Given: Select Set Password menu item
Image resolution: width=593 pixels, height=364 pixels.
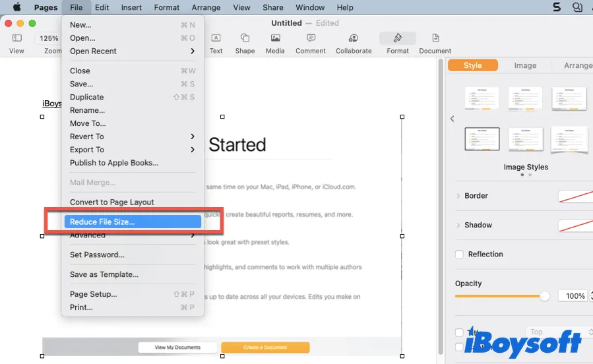Looking at the screenshot, I should pyautogui.click(x=97, y=255).
